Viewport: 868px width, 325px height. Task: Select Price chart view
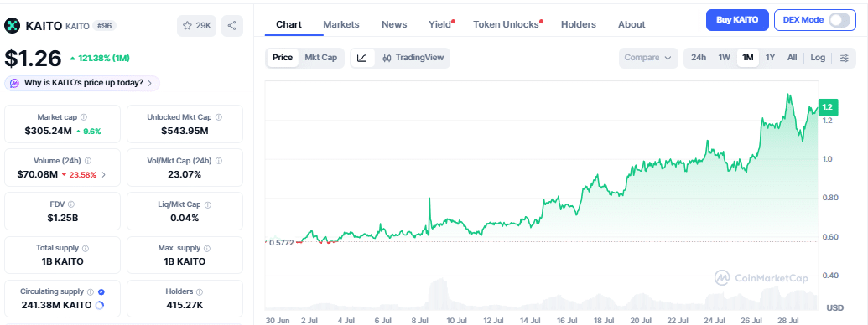click(283, 58)
